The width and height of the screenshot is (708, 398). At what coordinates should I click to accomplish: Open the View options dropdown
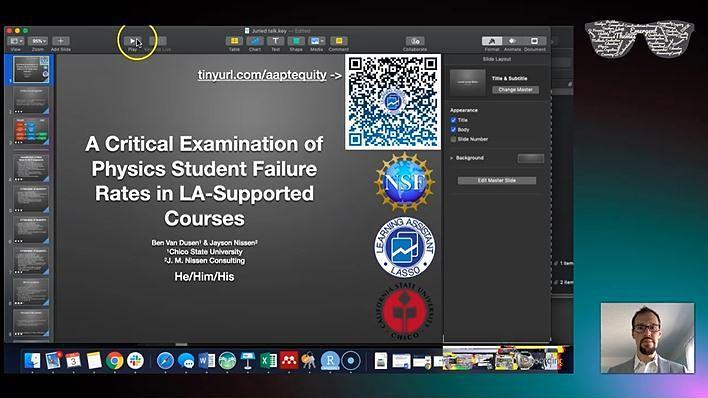pyautogui.click(x=16, y=41)
